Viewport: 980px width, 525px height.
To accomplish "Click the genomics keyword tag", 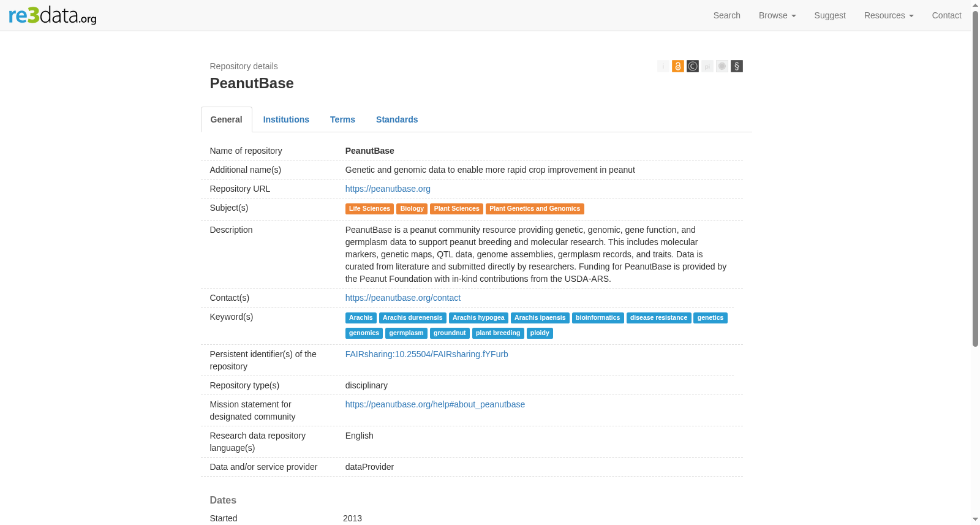I will (364, 333).
